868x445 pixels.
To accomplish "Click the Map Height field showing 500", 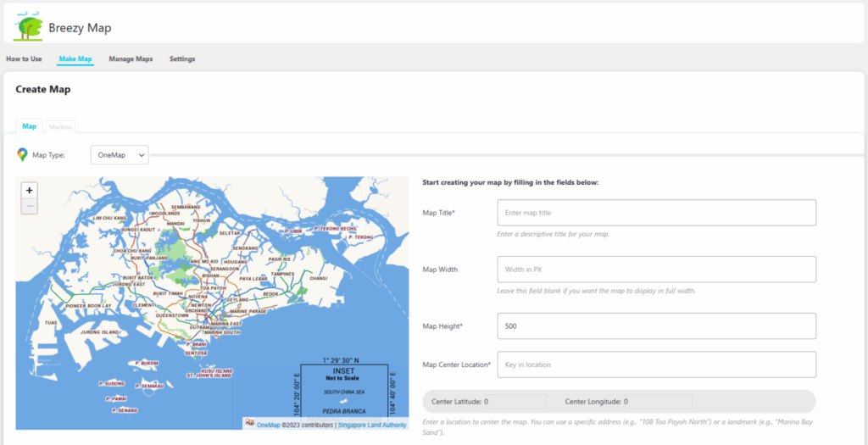I will 656,325.
